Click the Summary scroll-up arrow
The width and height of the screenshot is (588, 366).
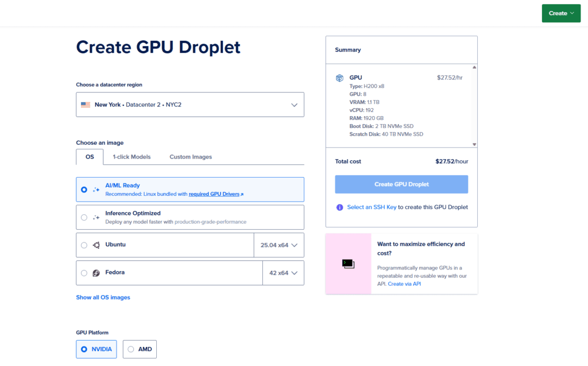point(474,67)
